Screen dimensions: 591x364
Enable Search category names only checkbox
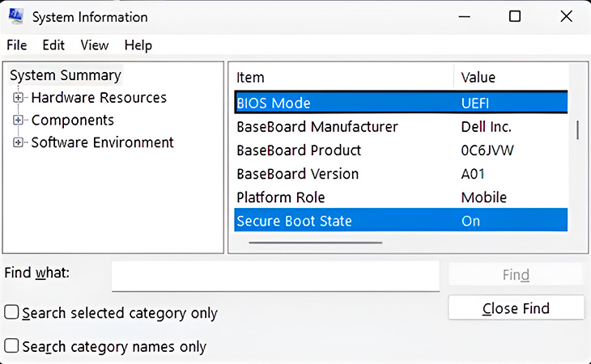(x=12, y=346)
